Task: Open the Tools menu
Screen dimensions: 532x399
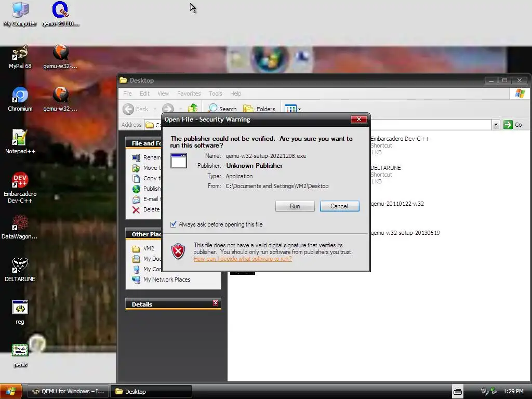Action: [x=216, y=94]
